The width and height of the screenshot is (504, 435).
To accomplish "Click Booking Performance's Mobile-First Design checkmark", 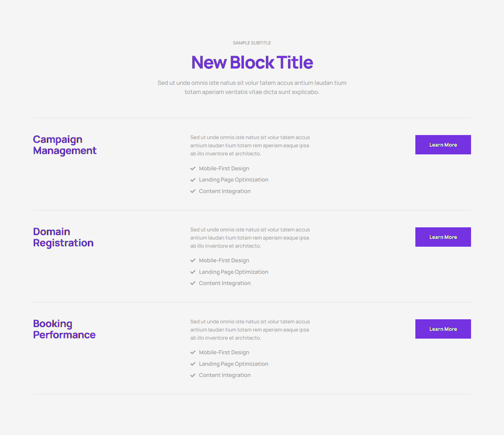I will coord(193,353).
